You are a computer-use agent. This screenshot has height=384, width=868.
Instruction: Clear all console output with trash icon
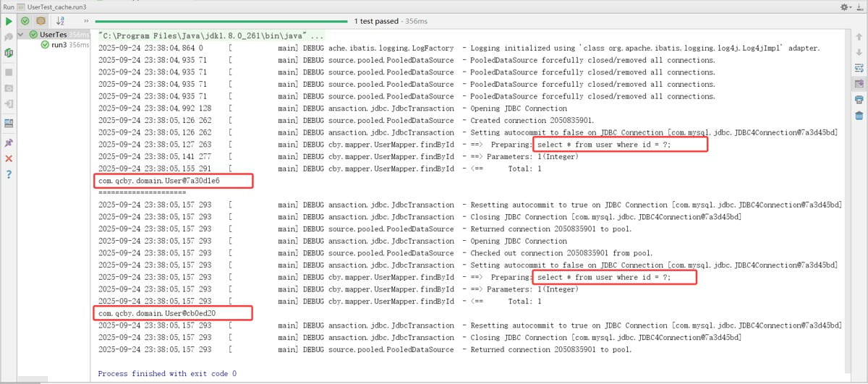pos(859,116)
